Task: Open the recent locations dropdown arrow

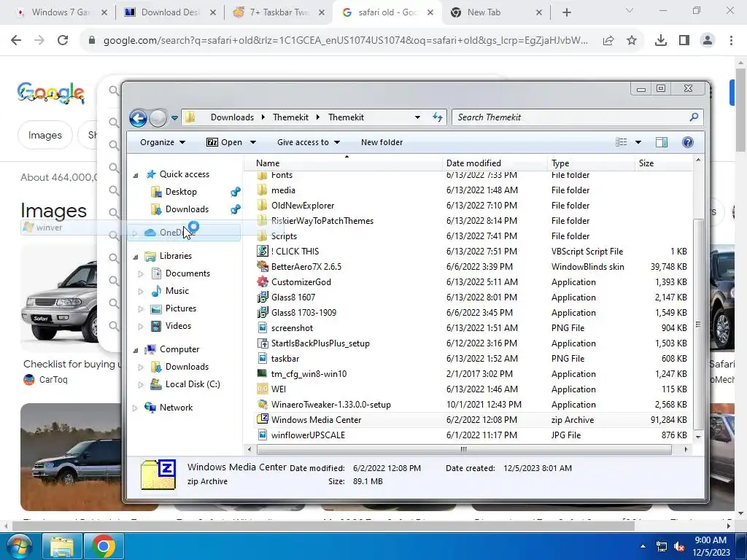Action: (x=174, y=117)
